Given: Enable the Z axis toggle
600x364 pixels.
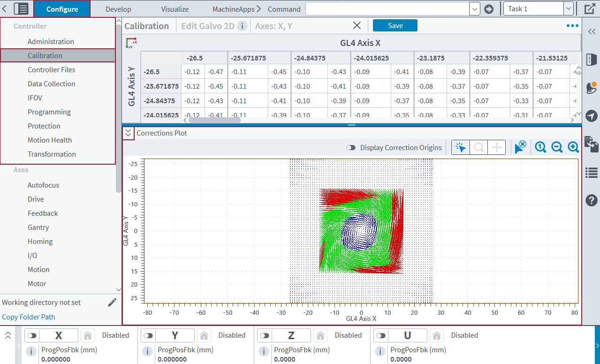Looking at the screenshot, I should (x=265, y=335).
